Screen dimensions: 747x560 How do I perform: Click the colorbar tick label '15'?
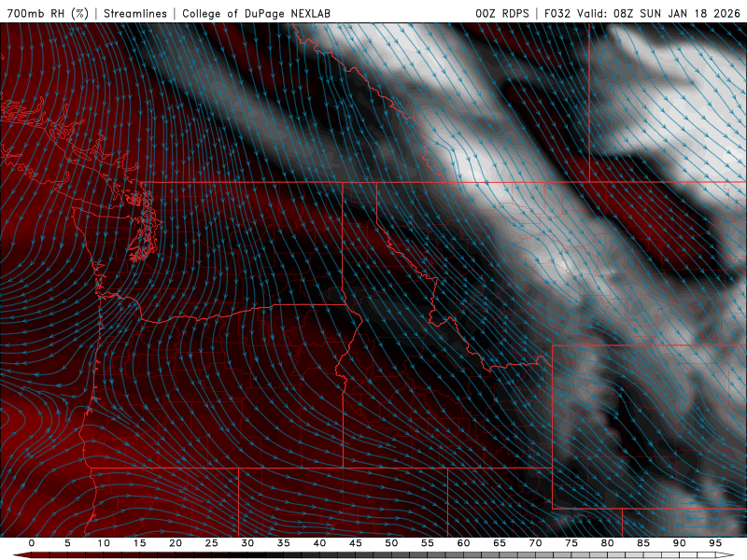(139, 543)
